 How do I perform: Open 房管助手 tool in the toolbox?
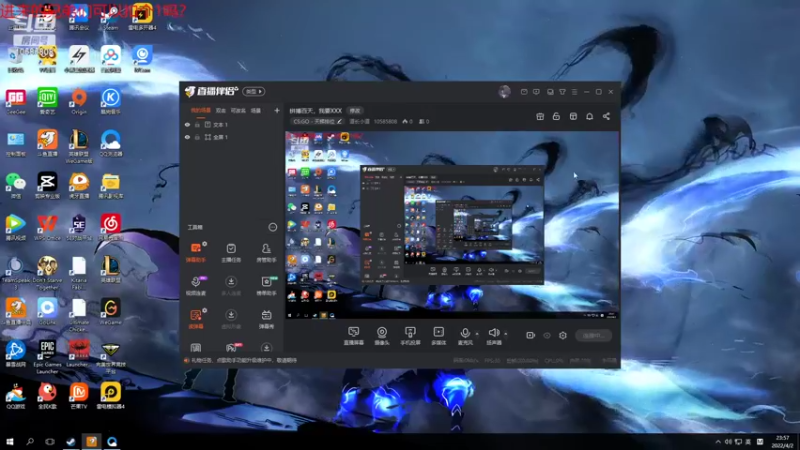[x=266, y=252]
